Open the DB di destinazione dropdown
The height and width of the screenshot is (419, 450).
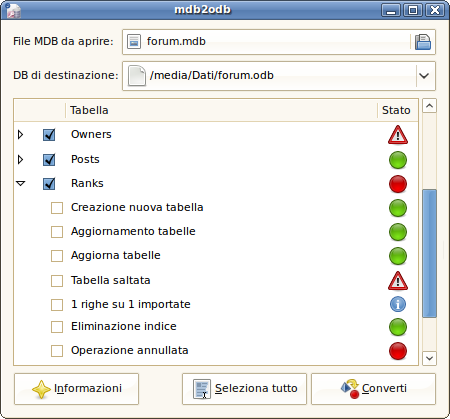tap(424, 76)
